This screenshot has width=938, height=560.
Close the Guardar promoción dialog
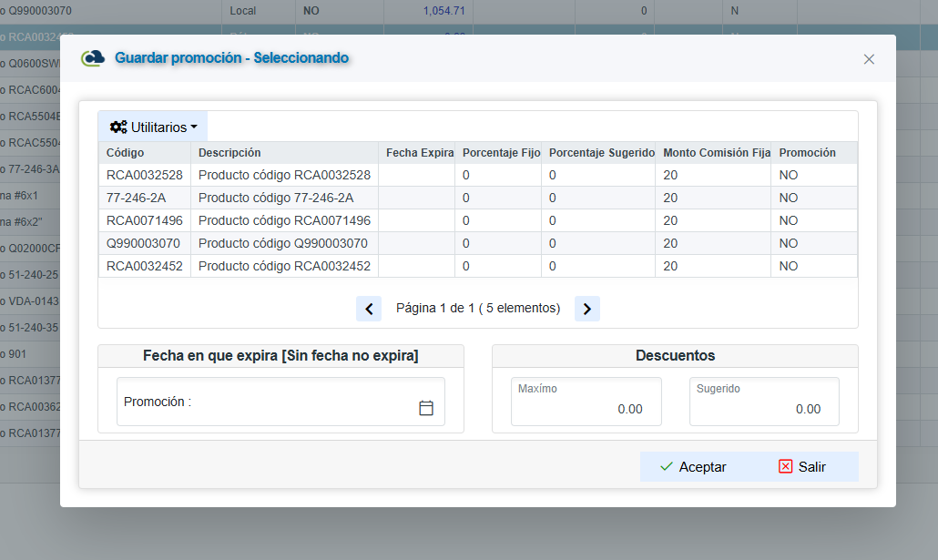[869, 59]
